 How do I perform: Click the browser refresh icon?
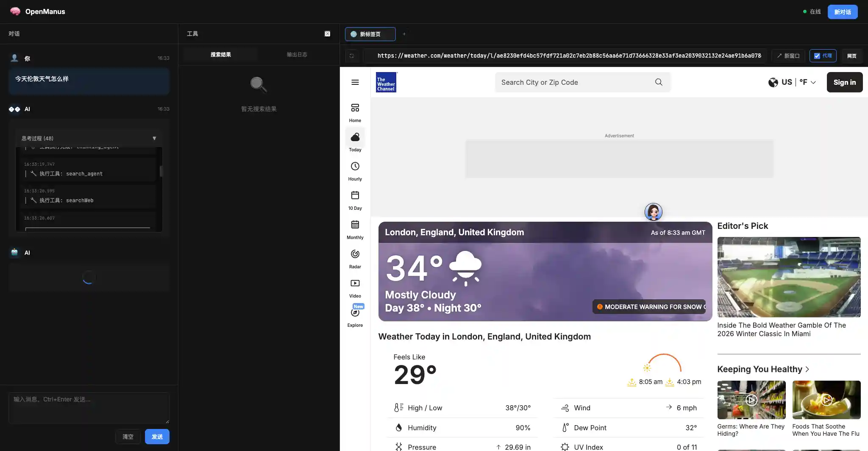point(352,56)
